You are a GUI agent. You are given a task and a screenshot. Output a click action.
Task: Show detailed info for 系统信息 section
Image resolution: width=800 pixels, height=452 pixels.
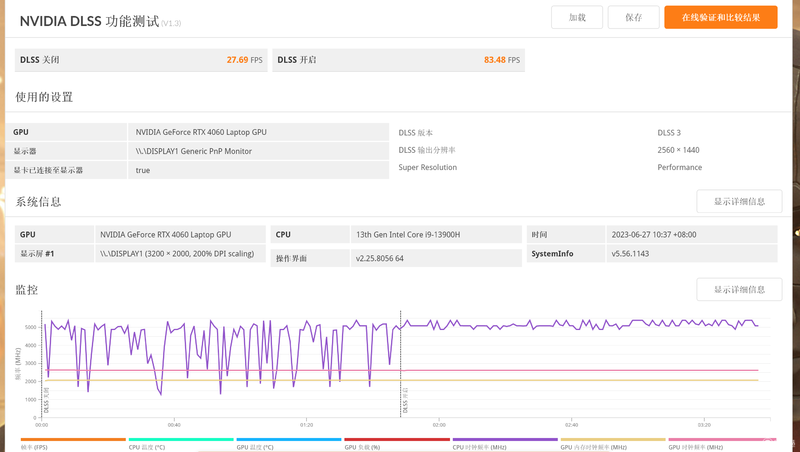739,202
